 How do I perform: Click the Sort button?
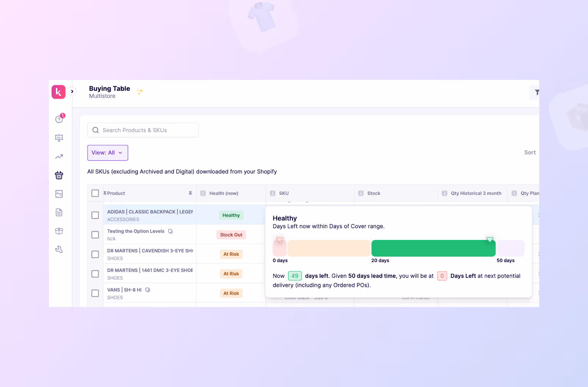[530, 153]
